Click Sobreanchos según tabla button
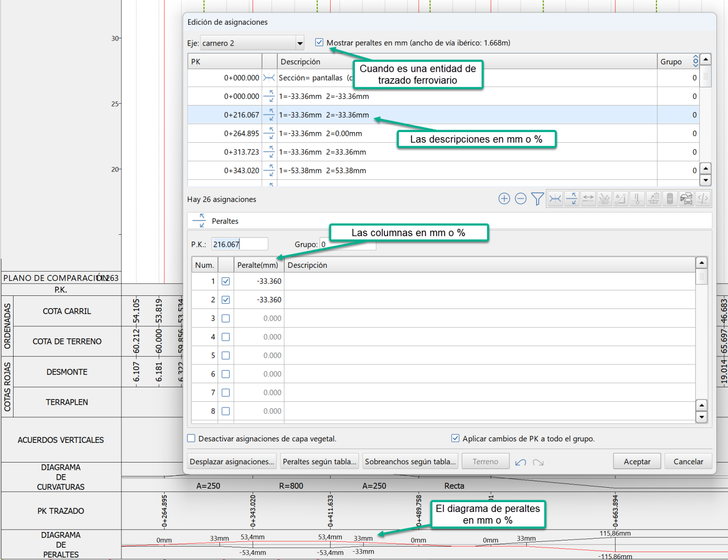The height and width of the screenshot is (560, 728). click(x=410, y=462)
